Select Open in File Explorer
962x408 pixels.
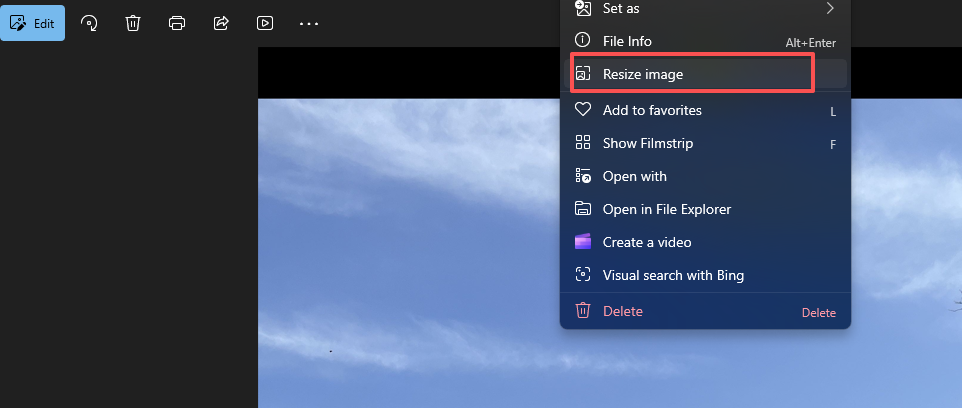click(666, 209)
